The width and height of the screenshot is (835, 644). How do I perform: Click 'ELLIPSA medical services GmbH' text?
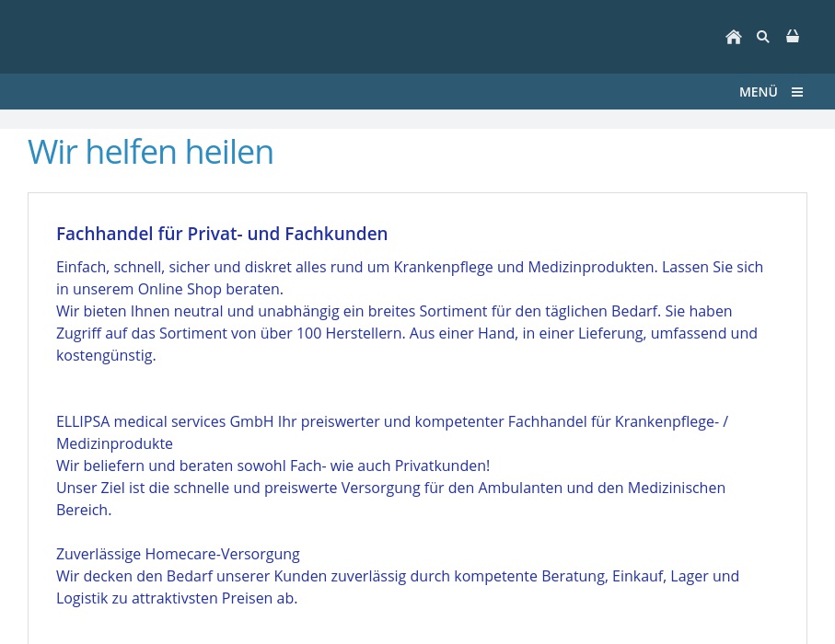[167, 421]
